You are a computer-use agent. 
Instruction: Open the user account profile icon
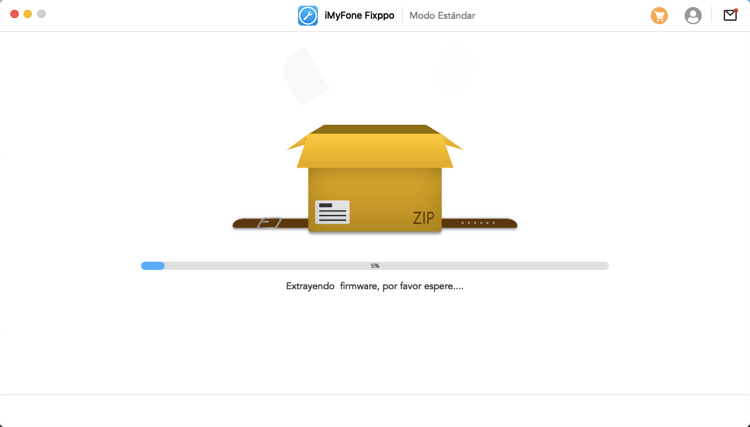[x=692, y=16]
